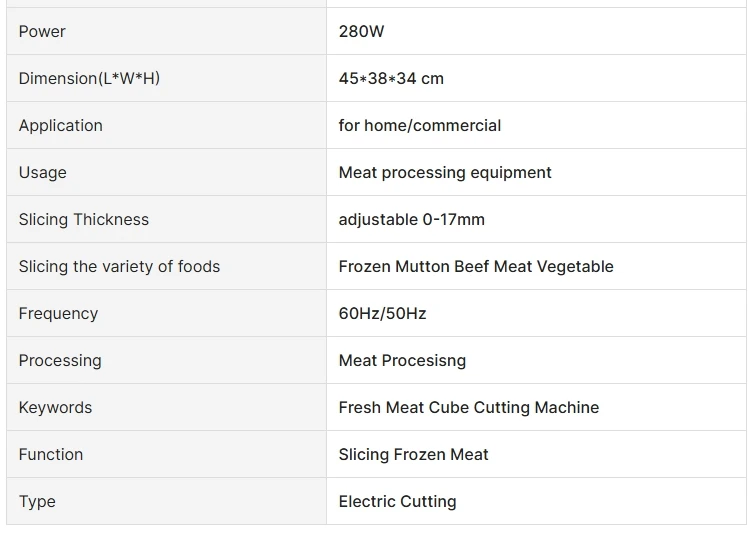Select 'Fresh Meat Cube Cutting Machine' text

pyautogui.click(x=469, y=407)
